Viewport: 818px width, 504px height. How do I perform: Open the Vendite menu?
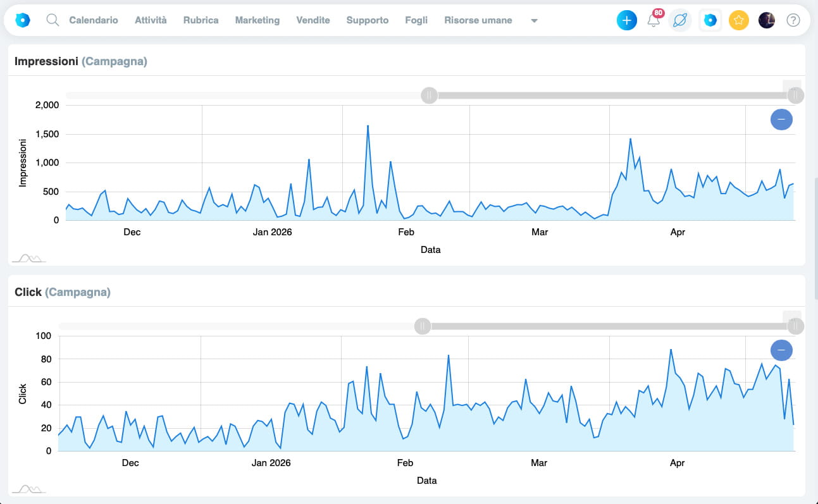click(313, 20)
